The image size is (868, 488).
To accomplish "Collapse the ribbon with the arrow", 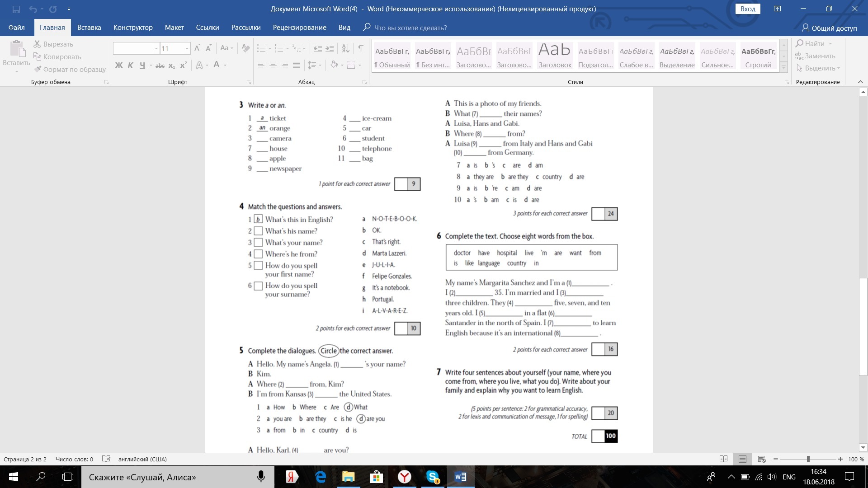I will pos(860,82).
